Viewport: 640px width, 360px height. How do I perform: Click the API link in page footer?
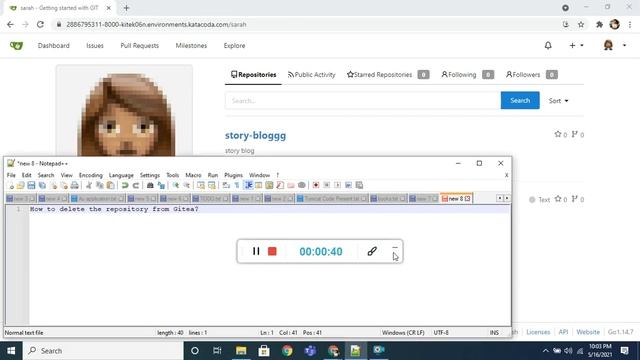pos(563,332)
